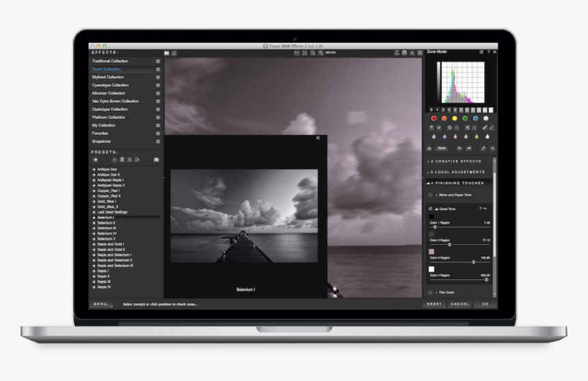
Task: Close the Selenium I preview popup
Action: 318,138
